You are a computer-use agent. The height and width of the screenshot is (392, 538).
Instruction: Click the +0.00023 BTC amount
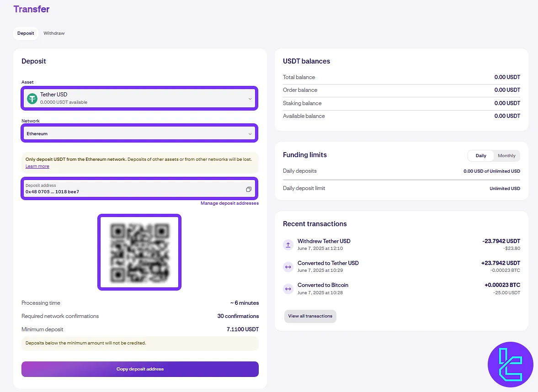point(502,285)
